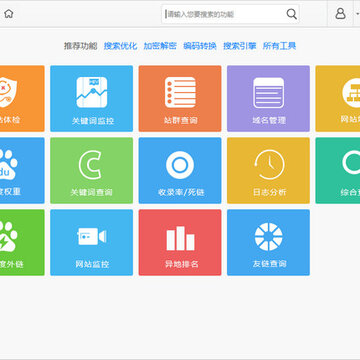The image size is (360, 360).
Task: Open the 域名管理 window icon
Action: click(x=269, y=93)
